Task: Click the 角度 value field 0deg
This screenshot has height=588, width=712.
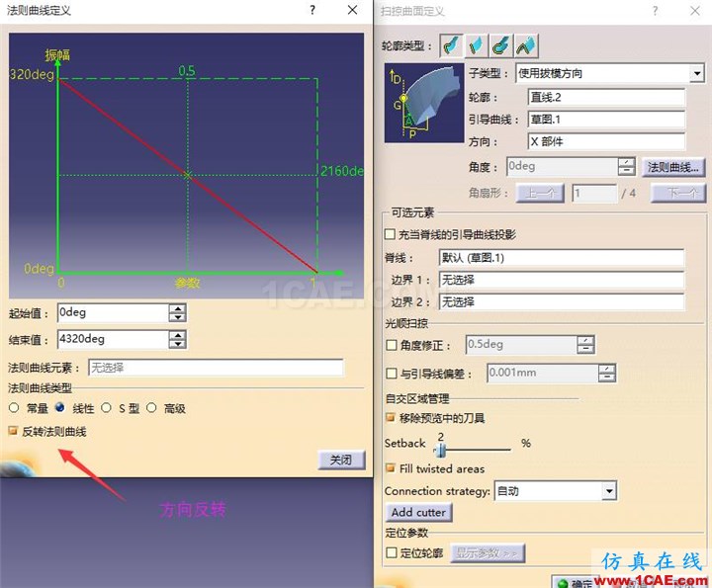Action: point(563,167)
